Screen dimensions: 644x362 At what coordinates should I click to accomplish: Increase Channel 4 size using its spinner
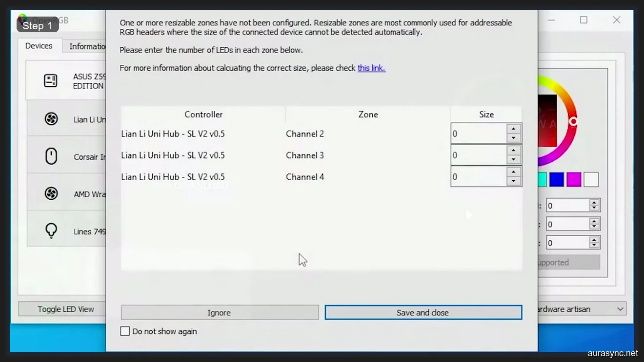point(513,173)
